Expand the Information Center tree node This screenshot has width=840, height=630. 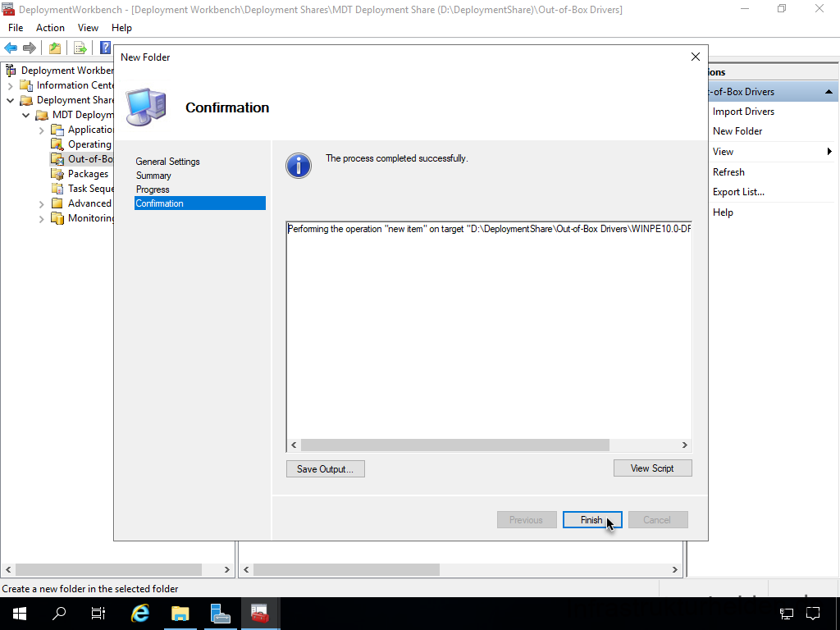10,85
